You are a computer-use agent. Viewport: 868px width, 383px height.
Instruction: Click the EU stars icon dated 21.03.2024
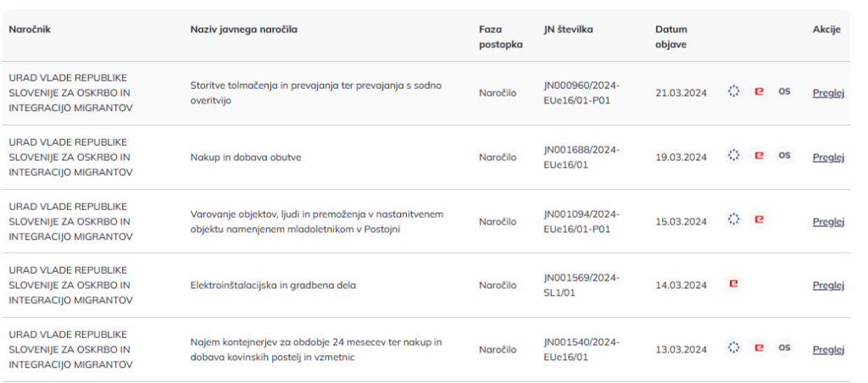tap(733, 92)
